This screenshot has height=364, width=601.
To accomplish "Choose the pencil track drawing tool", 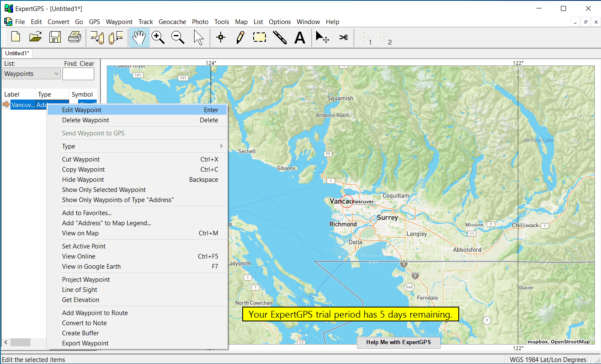I will click(240, 38).
